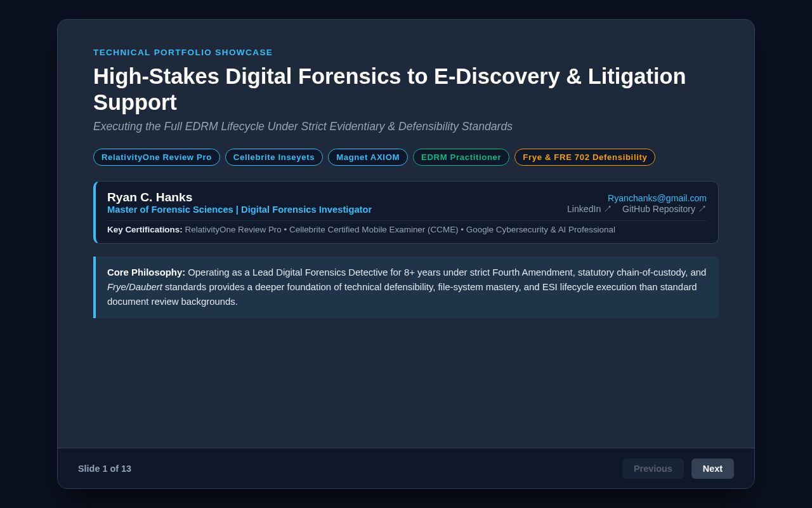The height and width of the screenshot is (508, 812).
Task: Click the Core Philosophy paragraph
Action: (407, 287)
